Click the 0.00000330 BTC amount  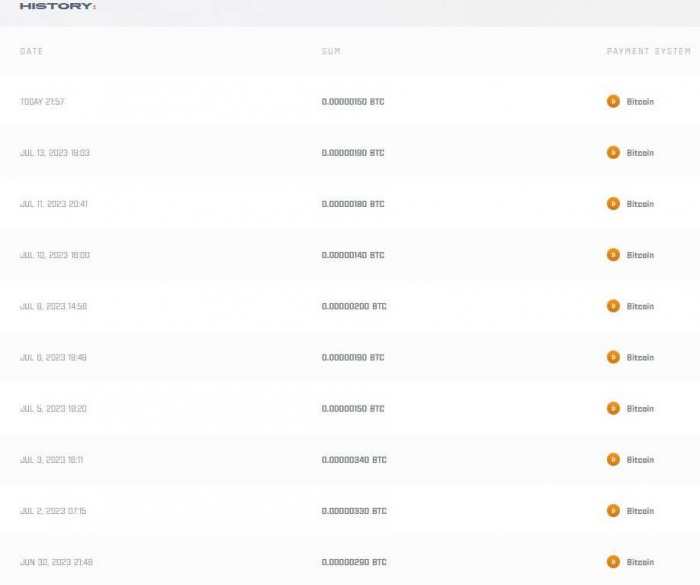[x=353, y=511]
